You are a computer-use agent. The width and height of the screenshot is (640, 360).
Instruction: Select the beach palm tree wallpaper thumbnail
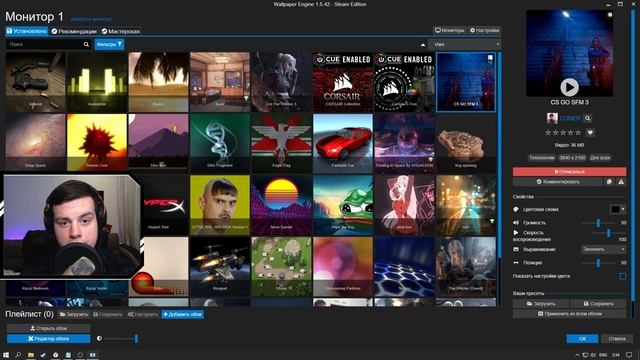(x=158, y=82)
